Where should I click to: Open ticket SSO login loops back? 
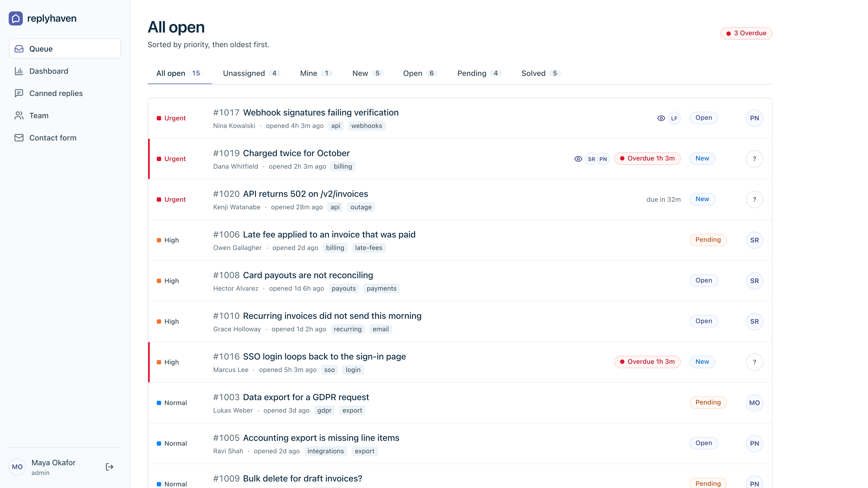[x=324, y=357]
